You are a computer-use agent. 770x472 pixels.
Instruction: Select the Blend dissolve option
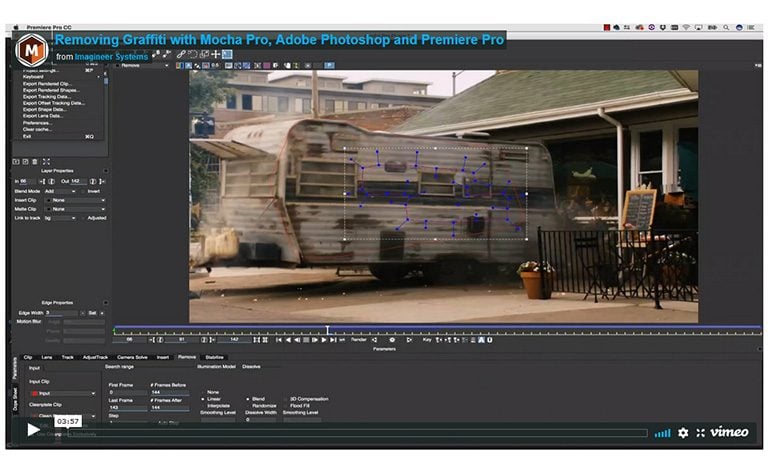tap(255, 399)
